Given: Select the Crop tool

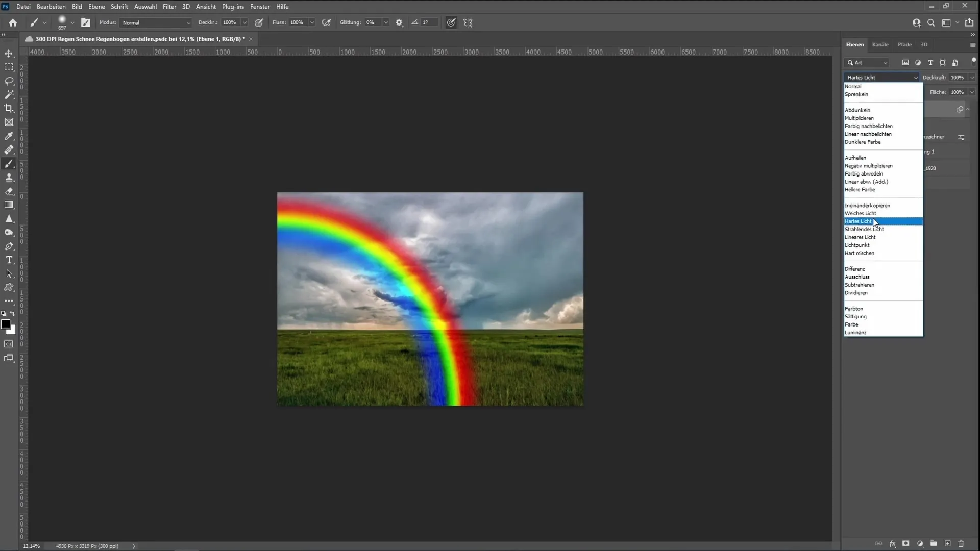Looking at the screenshot, I should point(9,108).
